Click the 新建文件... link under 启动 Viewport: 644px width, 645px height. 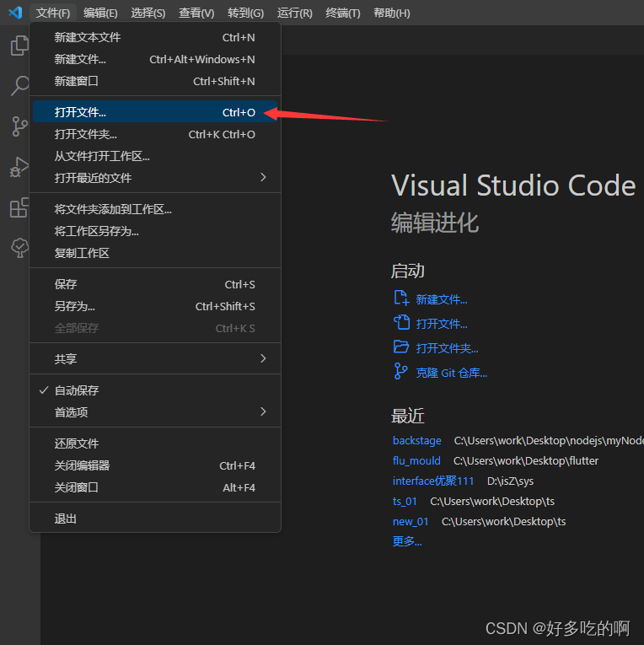coord(441,299)
